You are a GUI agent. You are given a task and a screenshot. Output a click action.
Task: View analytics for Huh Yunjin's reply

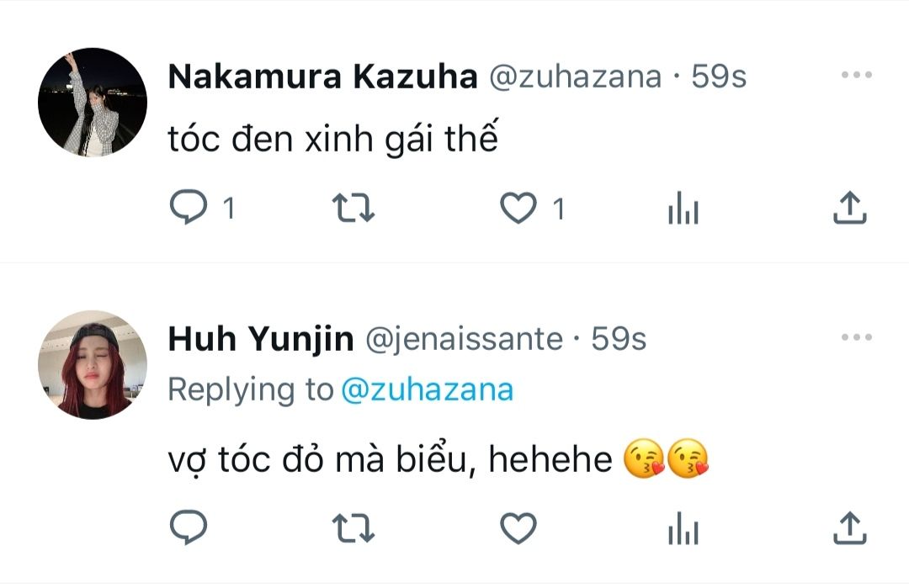tap(683, 528)
